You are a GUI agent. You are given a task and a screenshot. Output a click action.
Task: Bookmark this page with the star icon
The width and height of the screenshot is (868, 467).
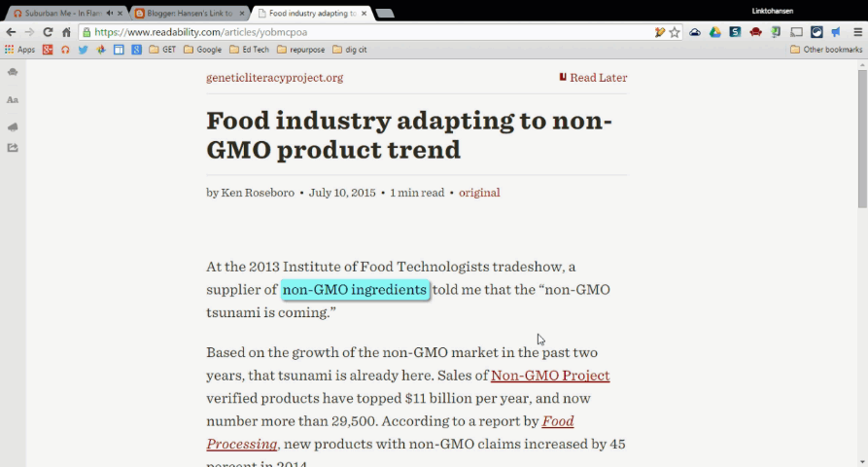(x=675, y=32)
